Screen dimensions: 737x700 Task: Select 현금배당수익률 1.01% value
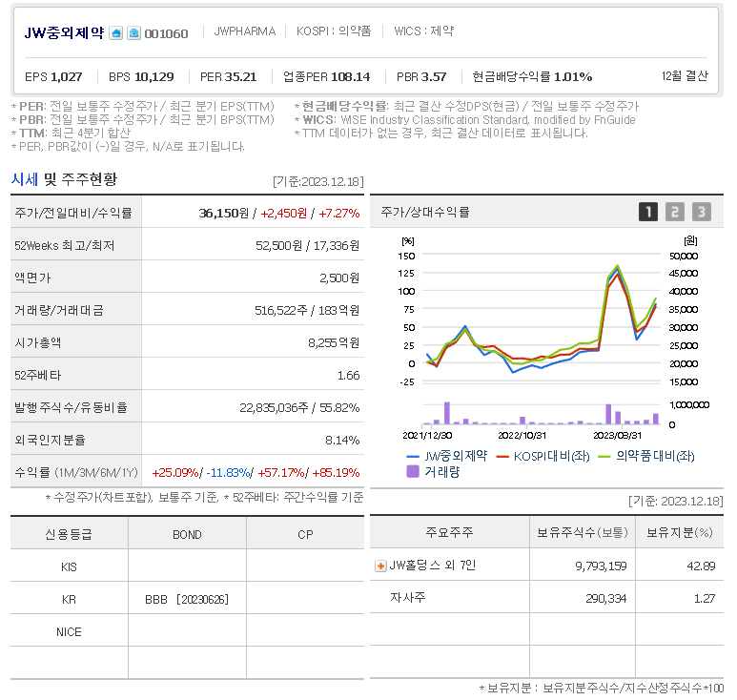coord(573,76)
